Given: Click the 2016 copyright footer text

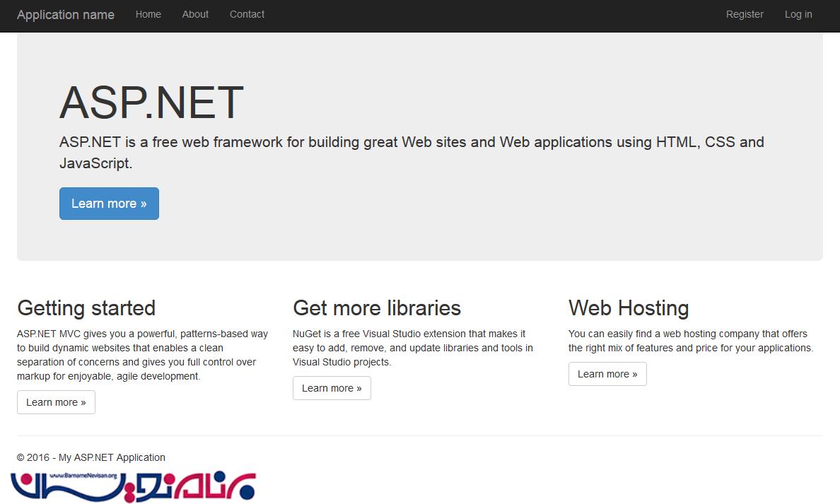Looking at the screenshot, I should tap(91, 457).
